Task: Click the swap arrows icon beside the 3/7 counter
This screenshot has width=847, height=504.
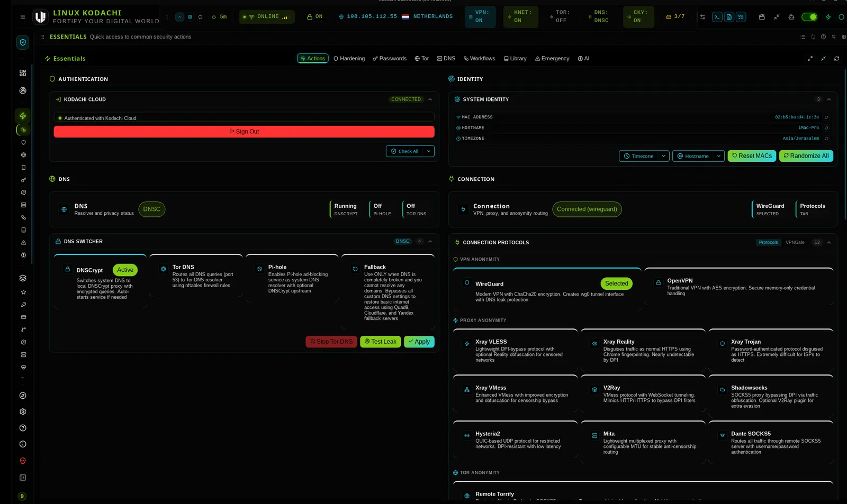Action: (x=702, y=17)
